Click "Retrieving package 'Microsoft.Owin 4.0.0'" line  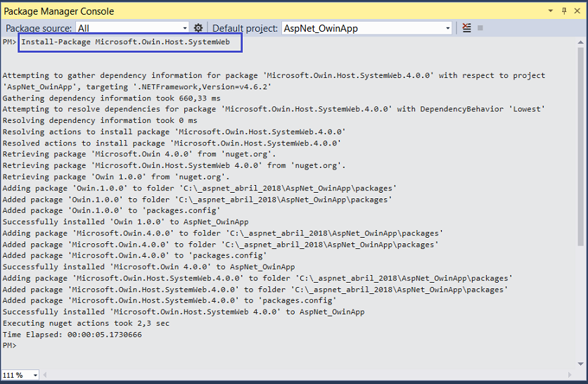coord(139,154)
